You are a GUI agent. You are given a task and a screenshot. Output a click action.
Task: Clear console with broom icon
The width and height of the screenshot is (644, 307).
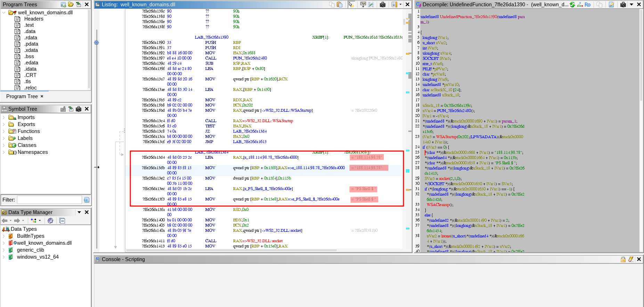(x=631, y=259)
